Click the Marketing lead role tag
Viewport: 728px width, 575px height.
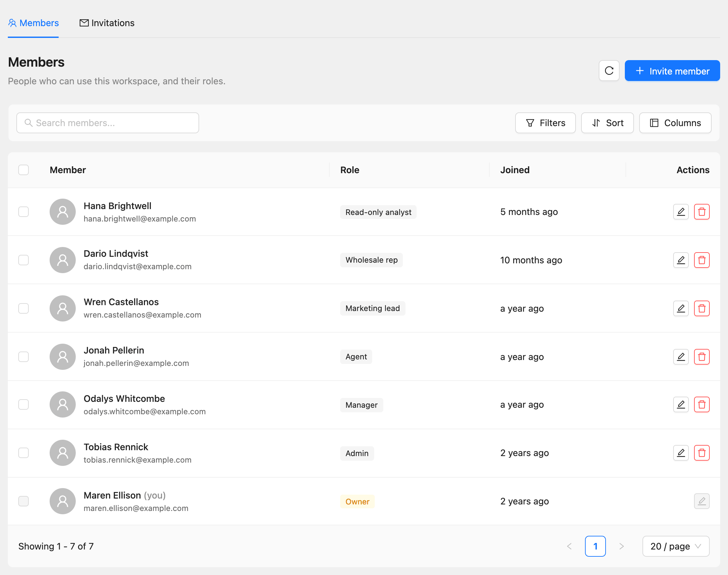[x=372, y=308]
